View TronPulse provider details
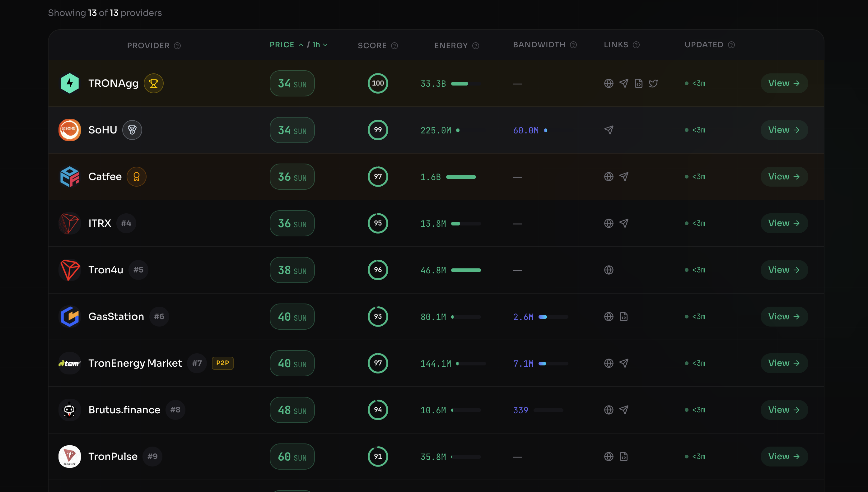 tap(784, 456)
